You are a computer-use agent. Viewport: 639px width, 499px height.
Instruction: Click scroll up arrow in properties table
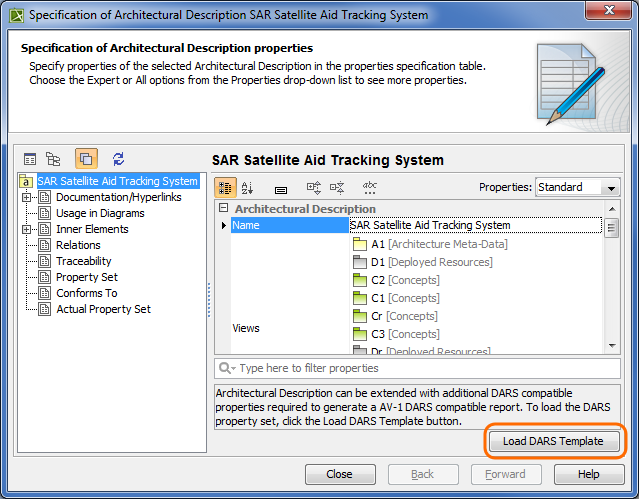coord(612,209)
